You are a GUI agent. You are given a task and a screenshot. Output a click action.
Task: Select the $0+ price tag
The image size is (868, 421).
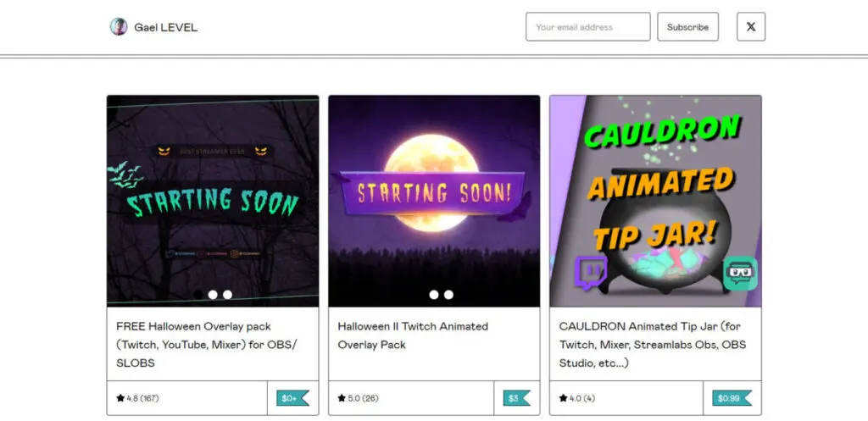pyautogui.click(x=292, y=398)
